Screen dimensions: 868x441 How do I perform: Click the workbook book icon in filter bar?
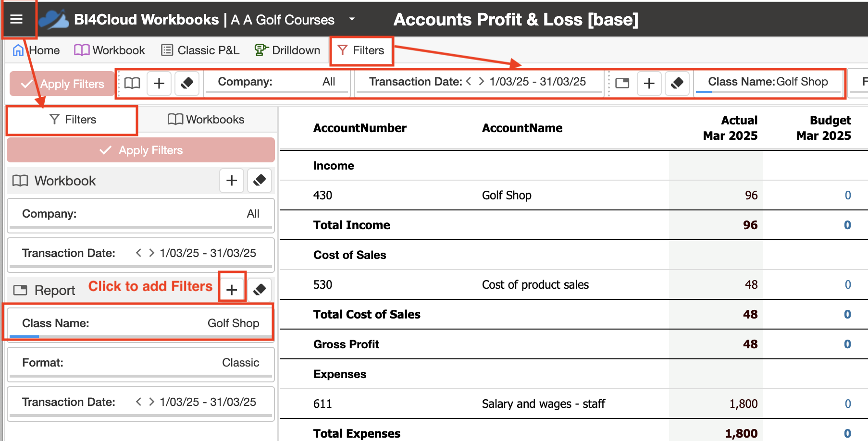coord(132,83)
